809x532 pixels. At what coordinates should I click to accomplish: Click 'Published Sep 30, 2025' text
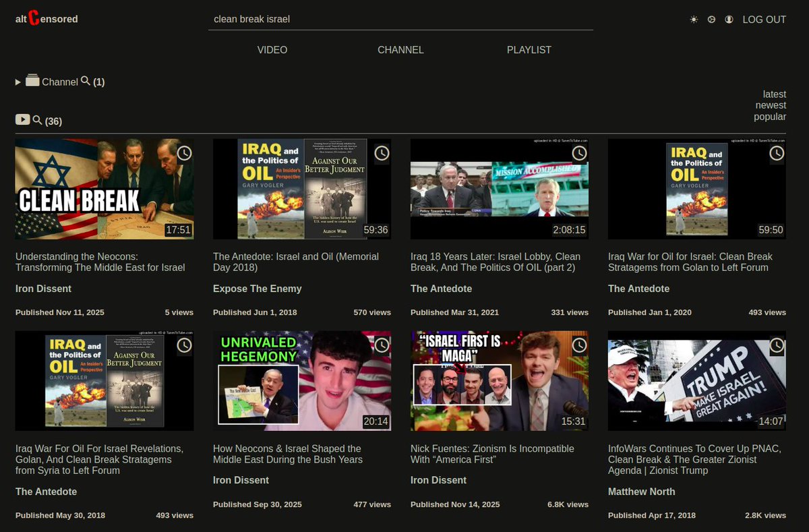point(258,504)
